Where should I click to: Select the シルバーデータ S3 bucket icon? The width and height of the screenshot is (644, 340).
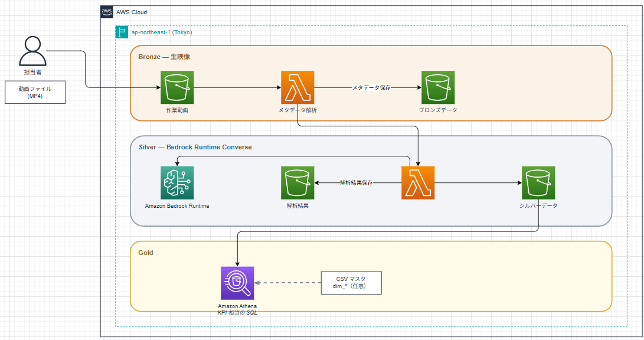click(x=538, y=183)
